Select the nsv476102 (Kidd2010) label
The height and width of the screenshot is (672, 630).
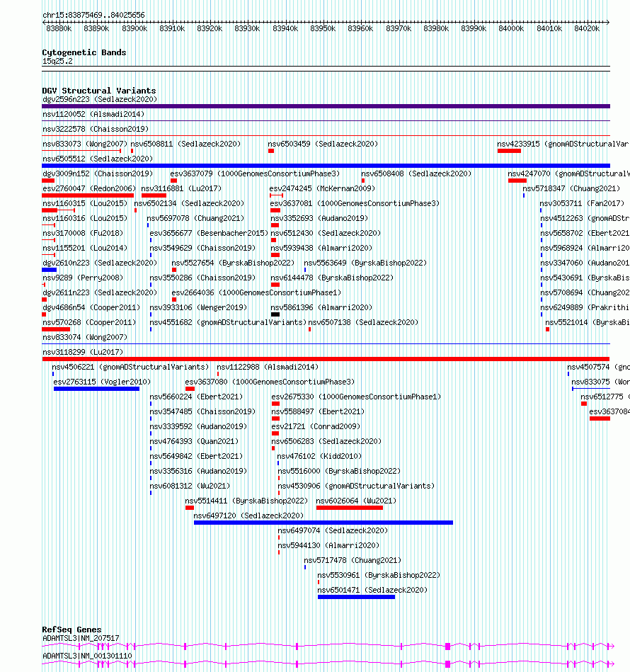(x=319, y=457)
